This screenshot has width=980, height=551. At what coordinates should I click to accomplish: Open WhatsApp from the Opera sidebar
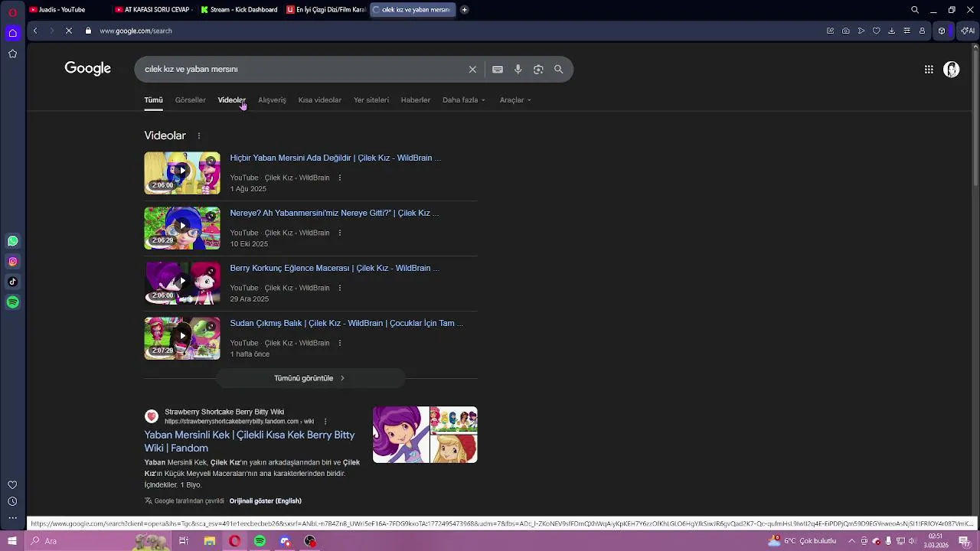tap(13, 241)
